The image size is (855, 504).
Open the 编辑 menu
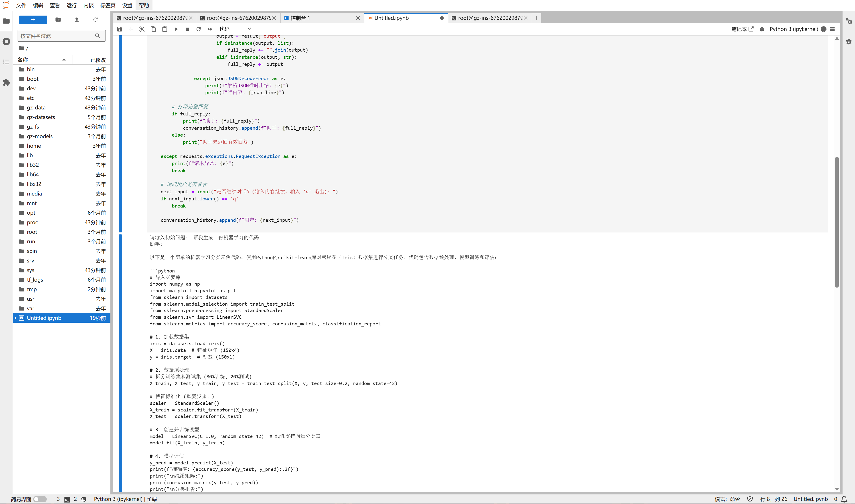click(38, 5)
